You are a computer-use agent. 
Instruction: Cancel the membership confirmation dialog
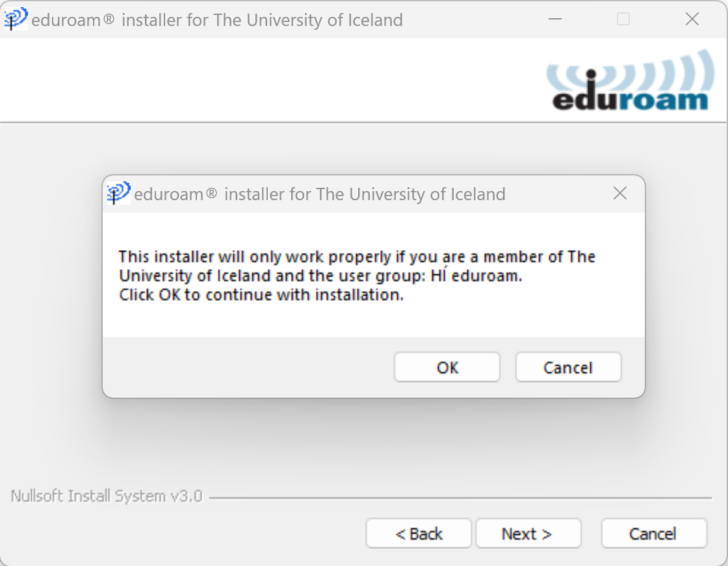568,367
